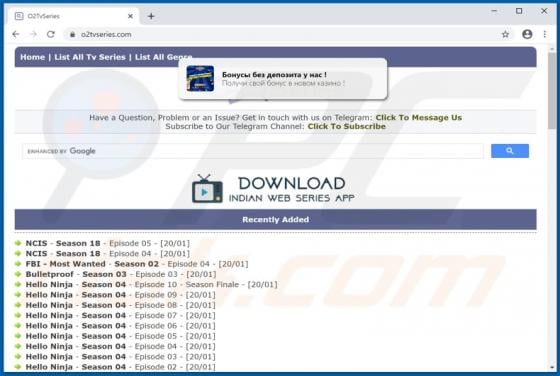This screenshot has width=560, height=376.
Task: Click the Download Indian Web Series App banner
Action: tap(273, 189)
